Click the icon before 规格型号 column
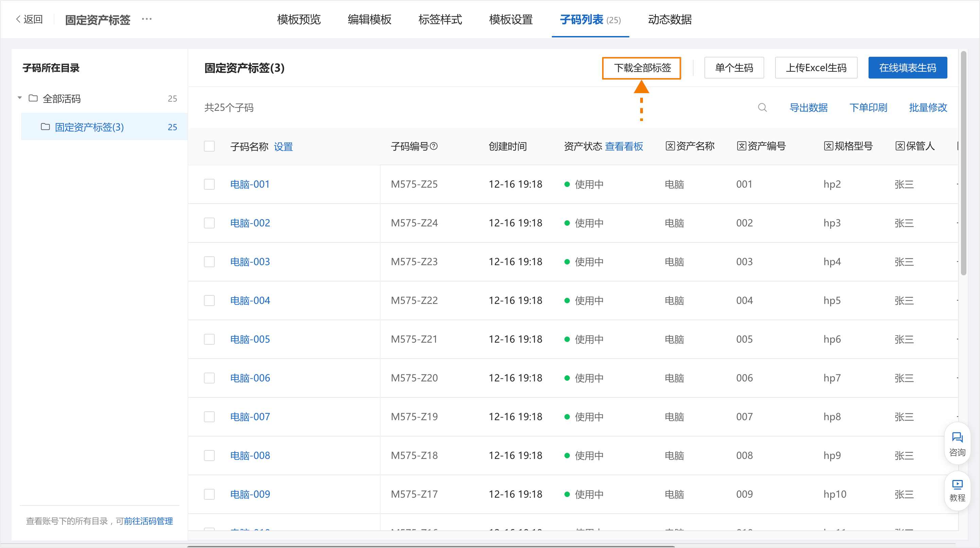 click(828, 146)
